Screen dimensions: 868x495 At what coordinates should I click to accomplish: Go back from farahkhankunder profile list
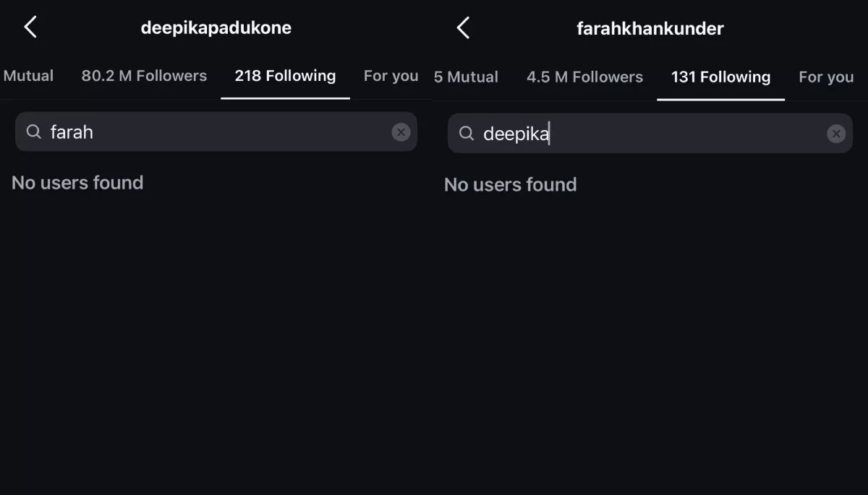(464, 28)
